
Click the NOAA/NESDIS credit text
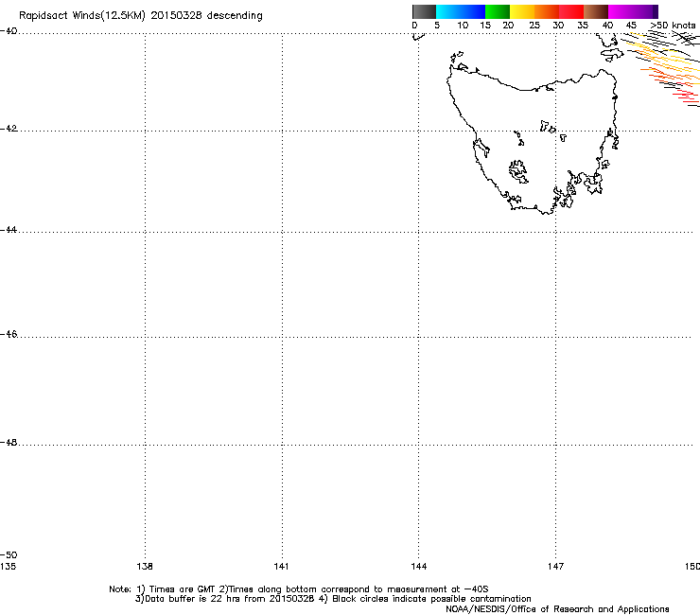pos(557,609)
